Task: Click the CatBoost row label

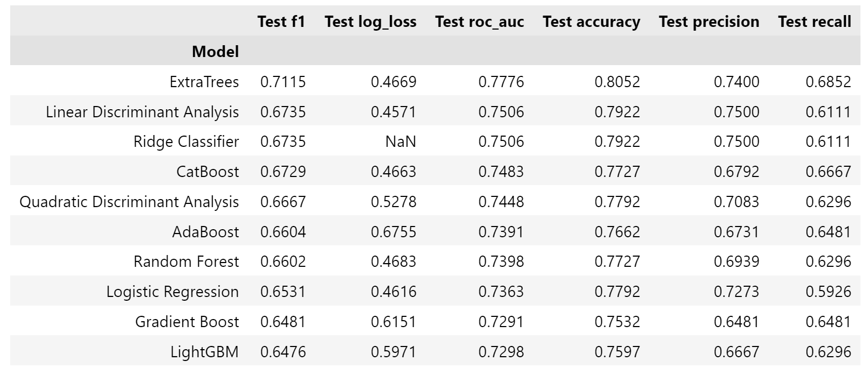Action: 208,172
